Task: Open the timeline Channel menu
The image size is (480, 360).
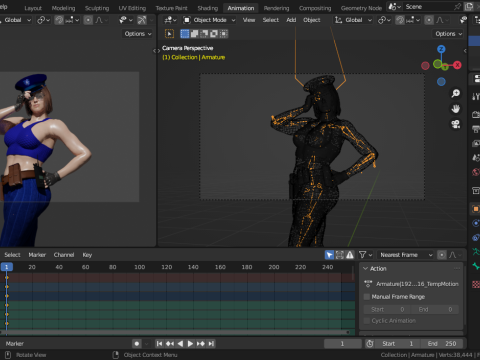Action: pyautogui.click(x=64, y=255)
